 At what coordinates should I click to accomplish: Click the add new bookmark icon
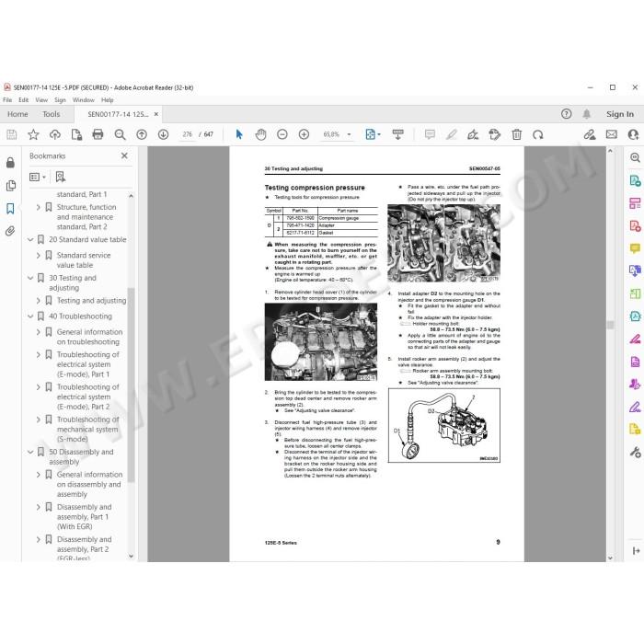(x=61, y=177)
